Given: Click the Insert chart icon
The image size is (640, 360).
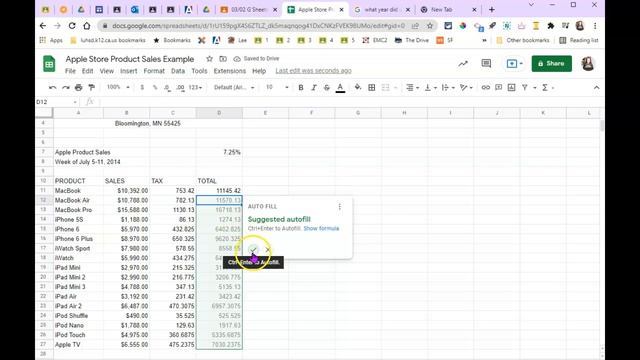Looking at the screenshot, I should click(x=511, y=87).
